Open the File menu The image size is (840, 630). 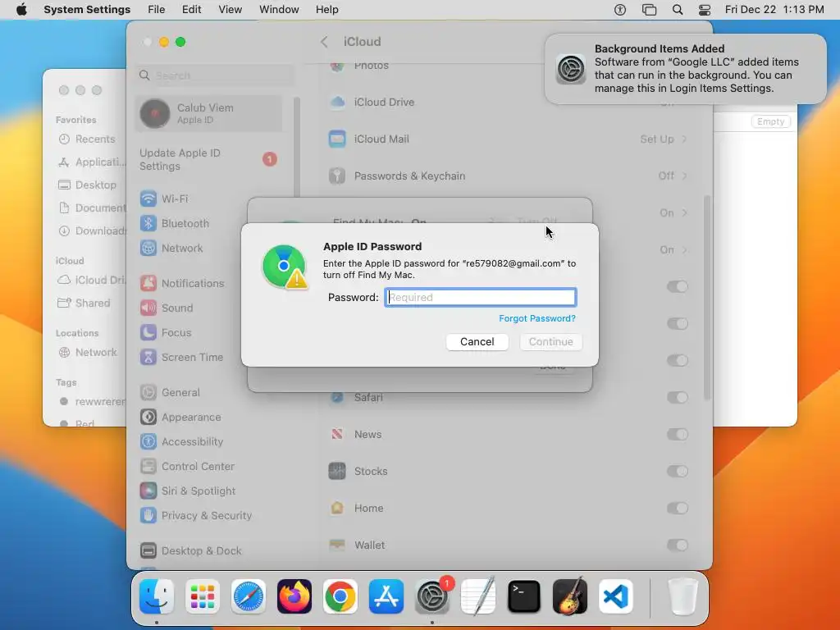157,10
